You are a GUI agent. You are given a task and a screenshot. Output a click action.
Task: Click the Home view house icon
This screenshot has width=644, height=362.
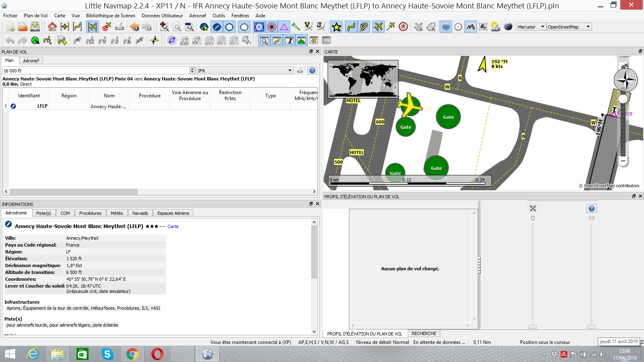52,27
